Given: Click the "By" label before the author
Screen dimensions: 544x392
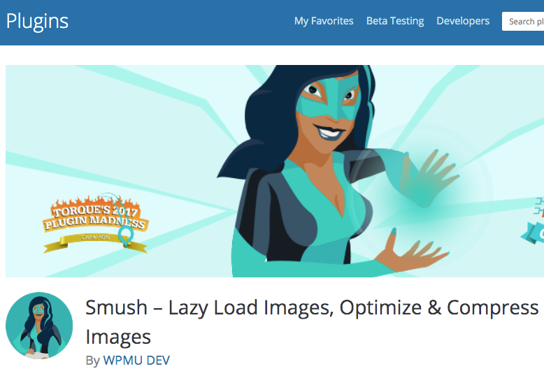Looking at the screenshot, I should (x=92, y=361).
